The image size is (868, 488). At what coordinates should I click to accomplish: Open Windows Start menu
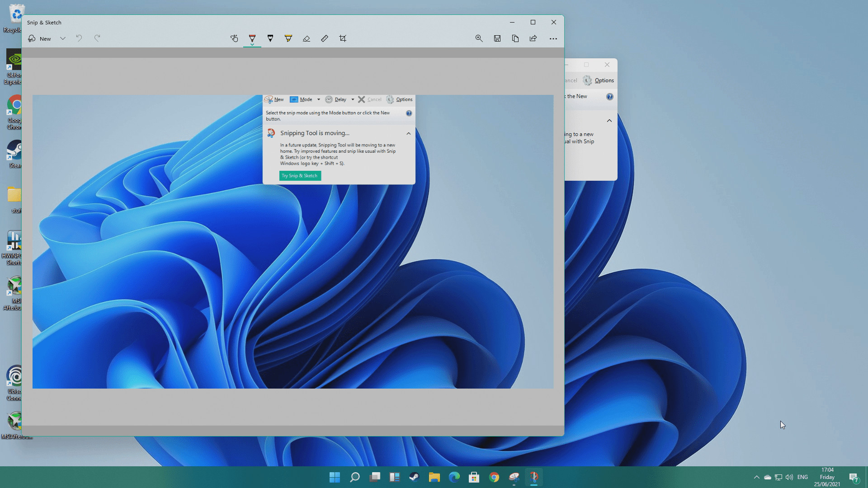click(x=335, y=477)
